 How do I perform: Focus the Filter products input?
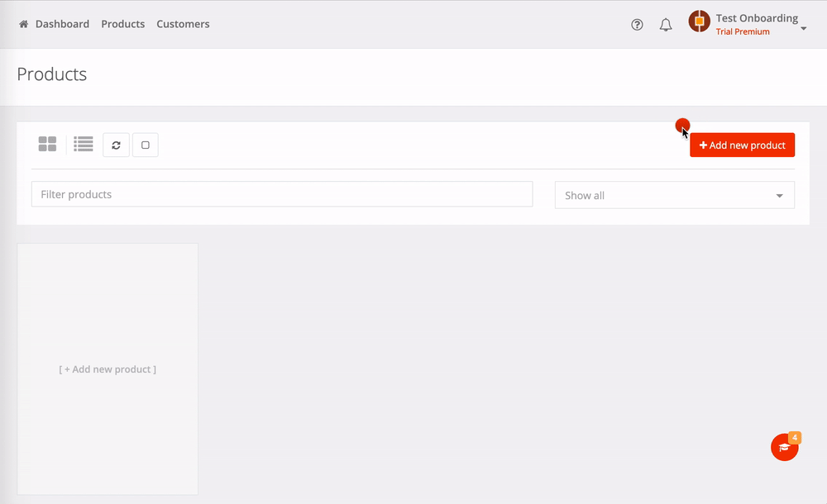282,194
